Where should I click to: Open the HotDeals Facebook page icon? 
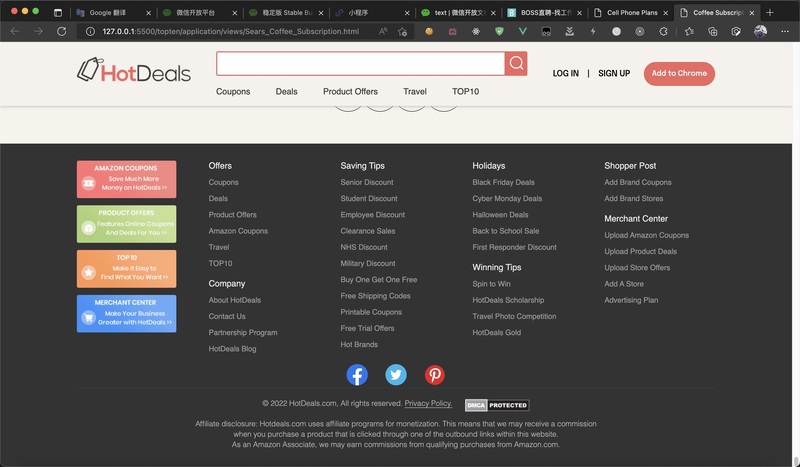click(357, 375)
